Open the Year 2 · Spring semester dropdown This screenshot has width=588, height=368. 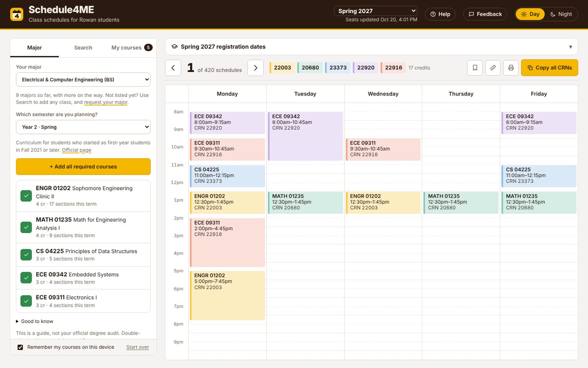[x=83, y=127]
